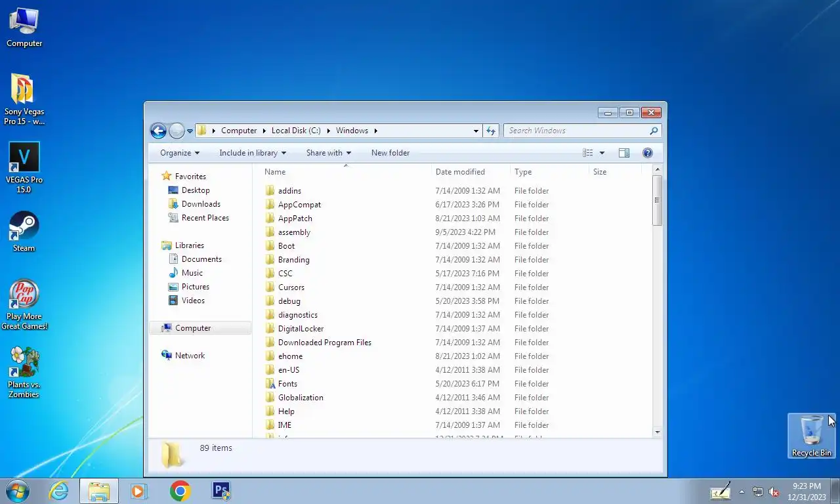Open the Include in library menu

pyautogui.click(x=253, y=153)
